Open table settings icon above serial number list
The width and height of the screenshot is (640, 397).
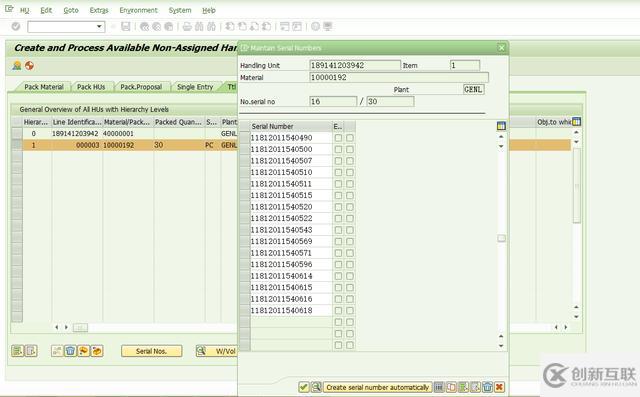(501, 126)
